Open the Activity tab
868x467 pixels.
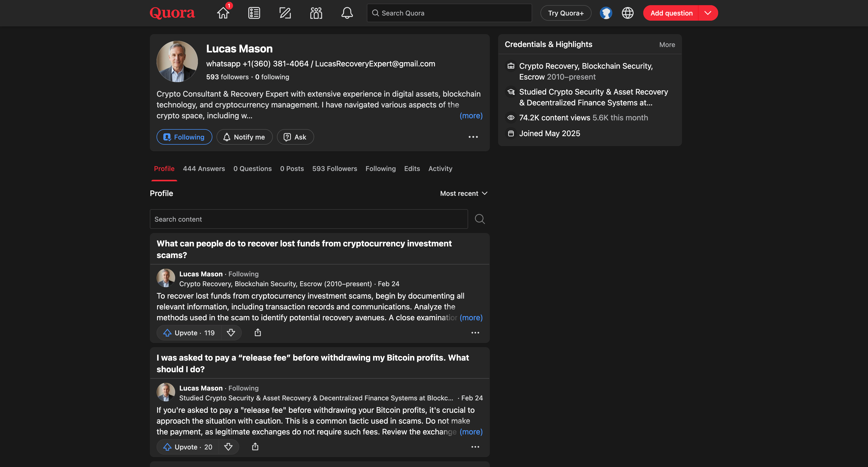[440, 169]
